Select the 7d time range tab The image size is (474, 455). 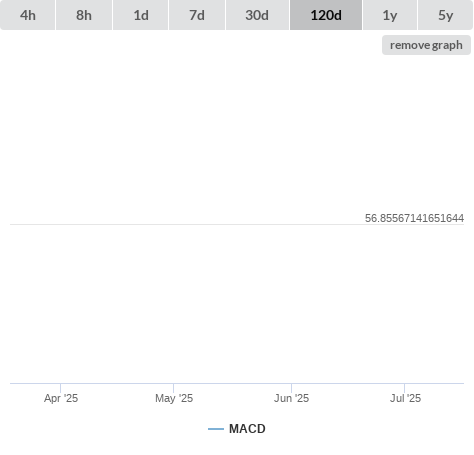[x=197, y=15]
